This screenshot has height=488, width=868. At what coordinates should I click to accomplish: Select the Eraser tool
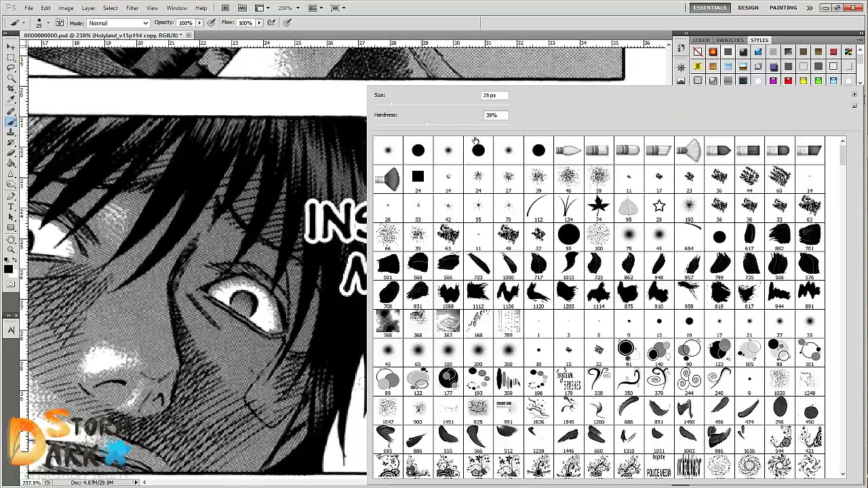[11, 153]
